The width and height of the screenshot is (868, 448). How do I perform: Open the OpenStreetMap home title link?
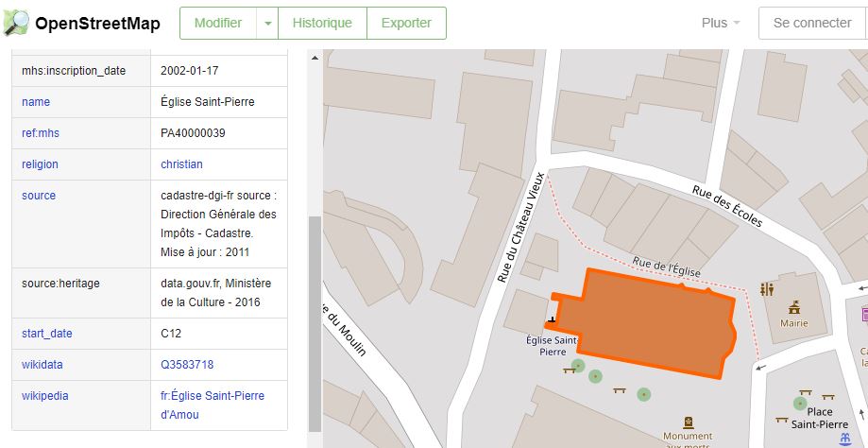[x=97, y=24]
